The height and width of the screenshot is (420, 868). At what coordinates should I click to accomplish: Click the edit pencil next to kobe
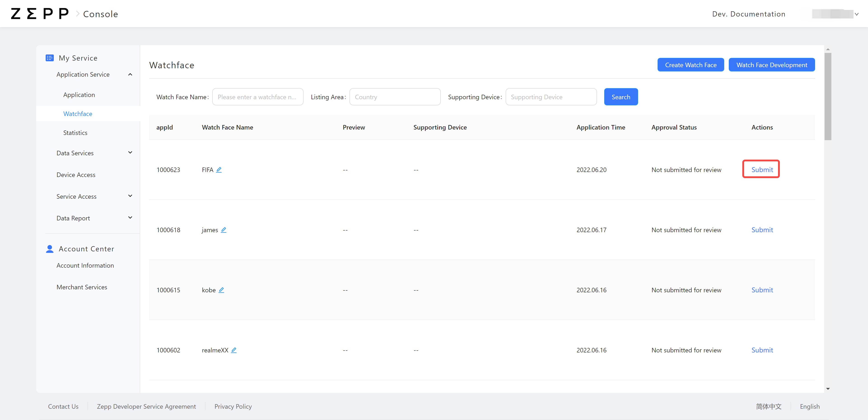[221, 290]
